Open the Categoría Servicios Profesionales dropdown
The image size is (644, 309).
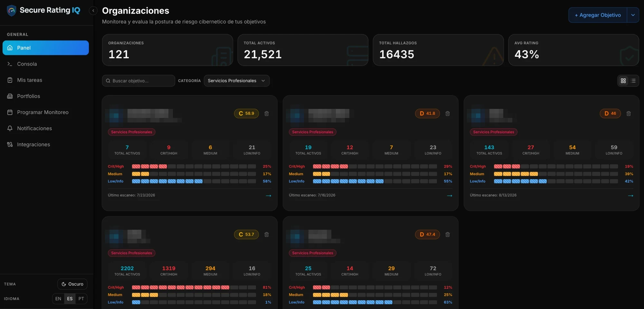pos(237,81)
